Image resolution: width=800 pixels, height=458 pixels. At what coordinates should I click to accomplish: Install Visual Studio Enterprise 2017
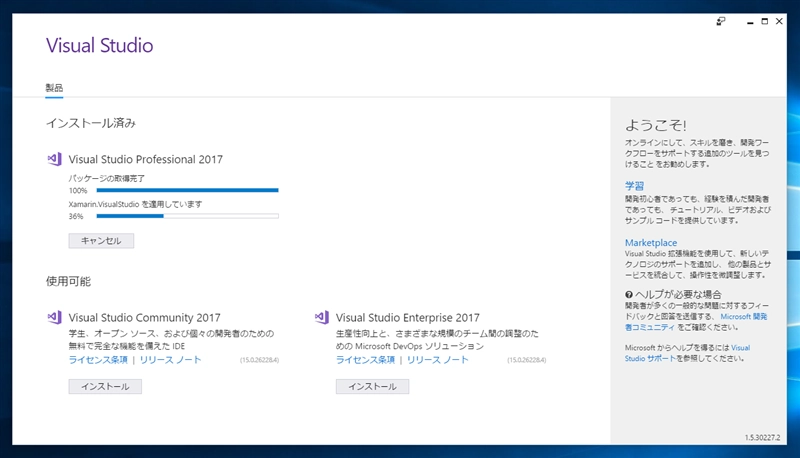(x=372, y=387)
